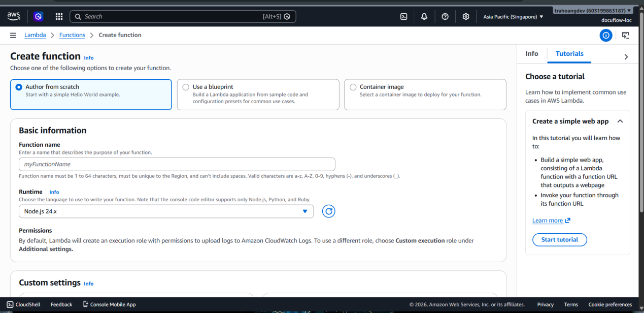Open Cookie preferences in footer
The width and height of the screenshot is (644, 313).
click(x=610, y=304)
